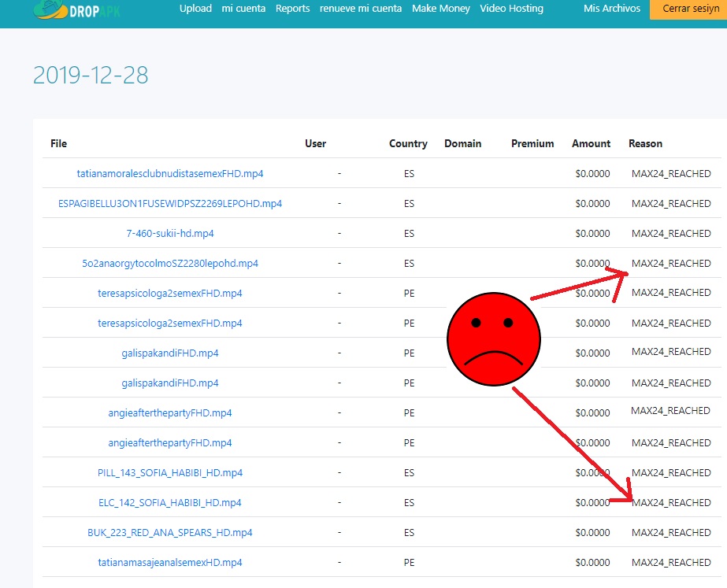The image size is (727, 588).
Task: Open tatianamoralesclubnudistasemexFHD.mp4 file link
Action: point(170,174)
